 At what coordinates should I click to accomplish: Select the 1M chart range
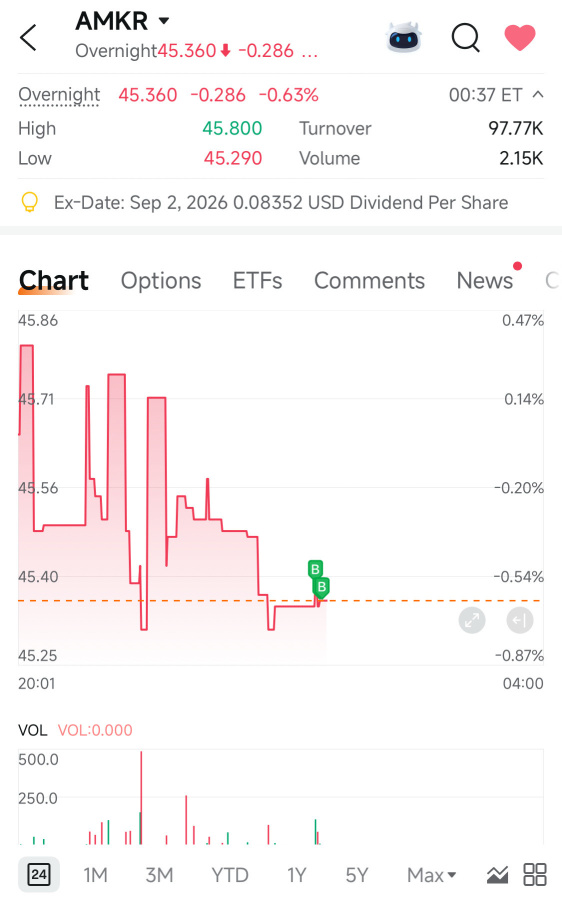95,875
